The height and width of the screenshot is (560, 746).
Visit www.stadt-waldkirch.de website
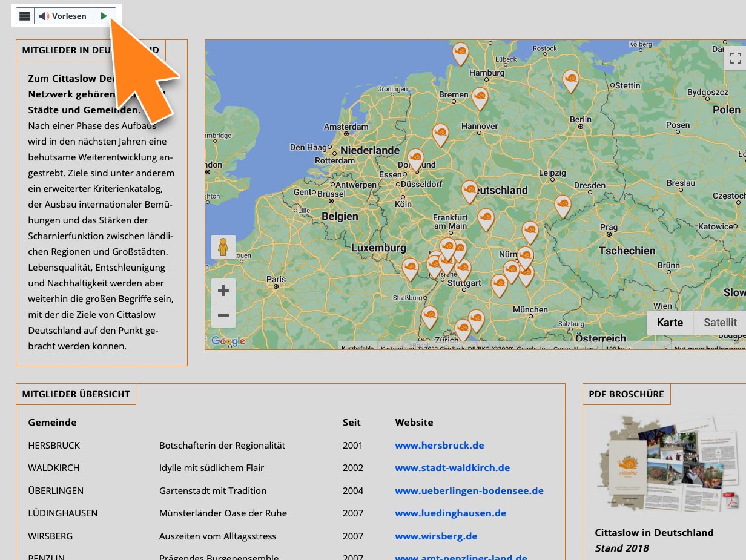452,468
